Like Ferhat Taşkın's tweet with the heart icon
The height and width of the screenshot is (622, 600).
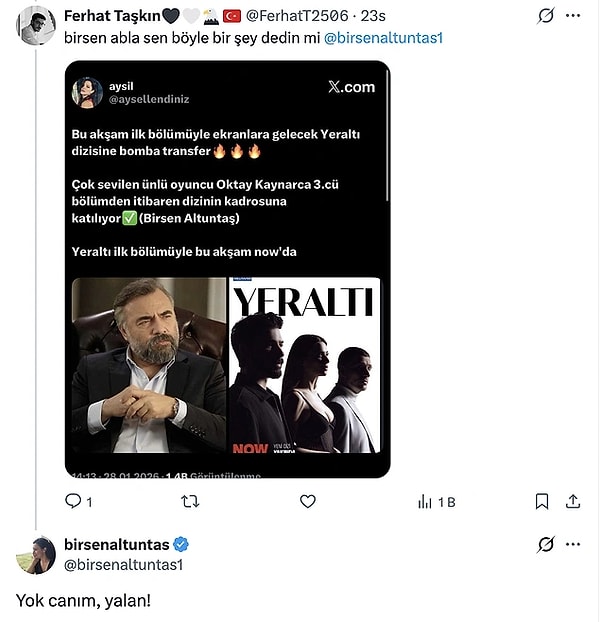(308, 501)
